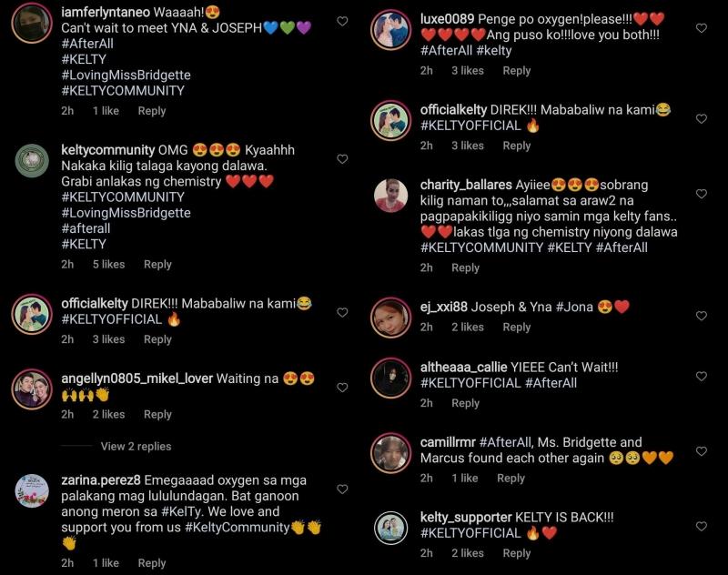
Task: Open charity_ballares's profile picture
Action: 391,196
